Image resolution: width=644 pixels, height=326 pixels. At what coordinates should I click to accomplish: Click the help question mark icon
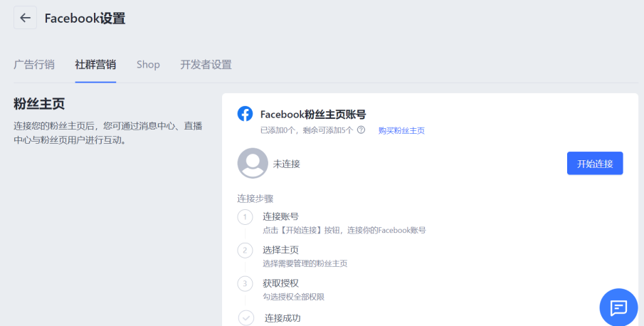(361, 130)
